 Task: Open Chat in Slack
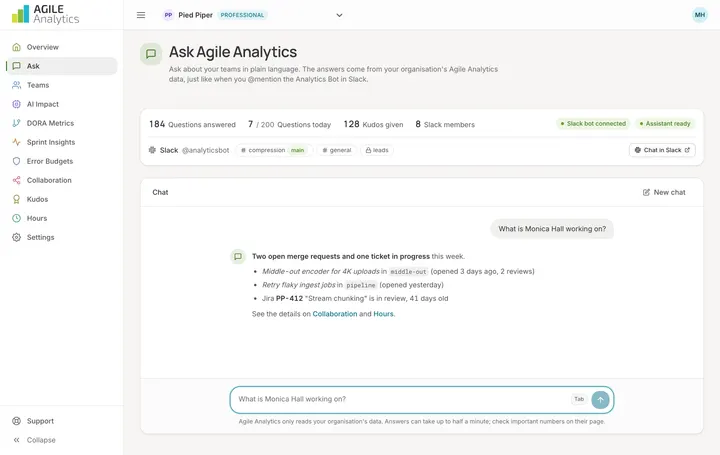coord(662,150)
